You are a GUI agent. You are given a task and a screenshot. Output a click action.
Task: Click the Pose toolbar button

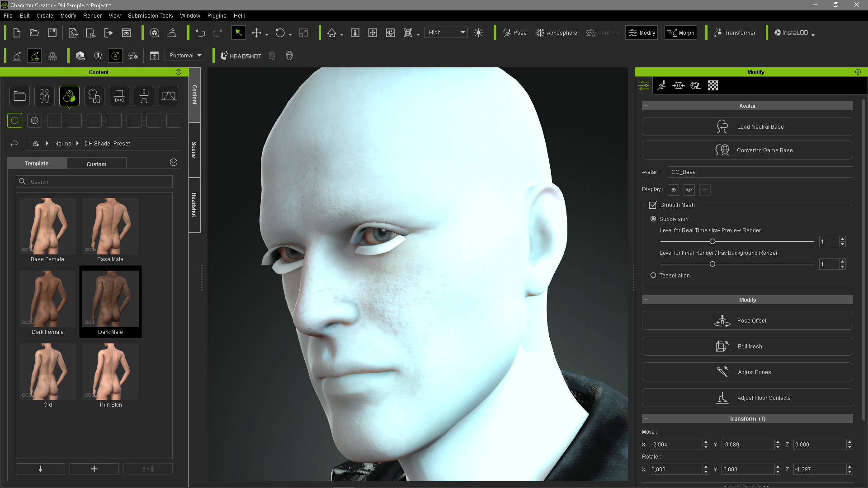pos(514,33)
